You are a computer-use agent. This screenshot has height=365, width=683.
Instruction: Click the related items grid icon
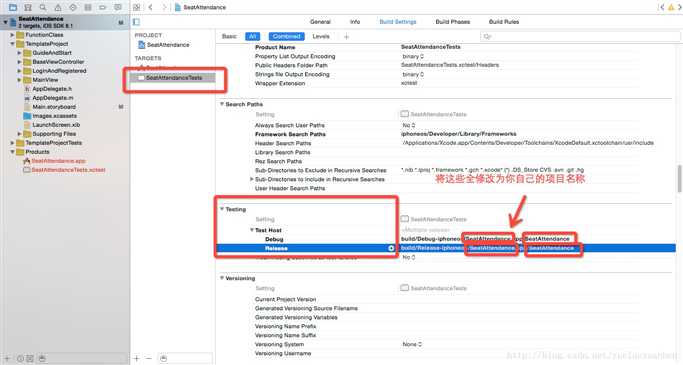136,7
